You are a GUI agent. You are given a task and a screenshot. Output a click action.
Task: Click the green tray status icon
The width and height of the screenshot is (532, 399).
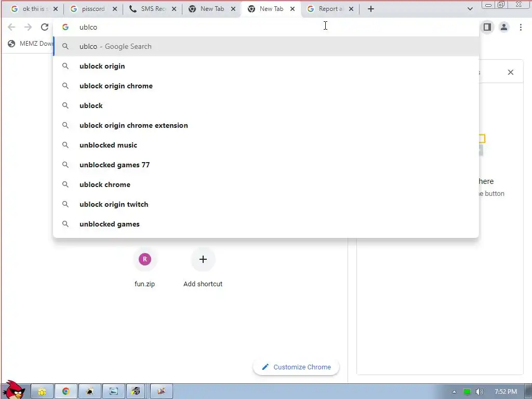click(x=467, y=392)
